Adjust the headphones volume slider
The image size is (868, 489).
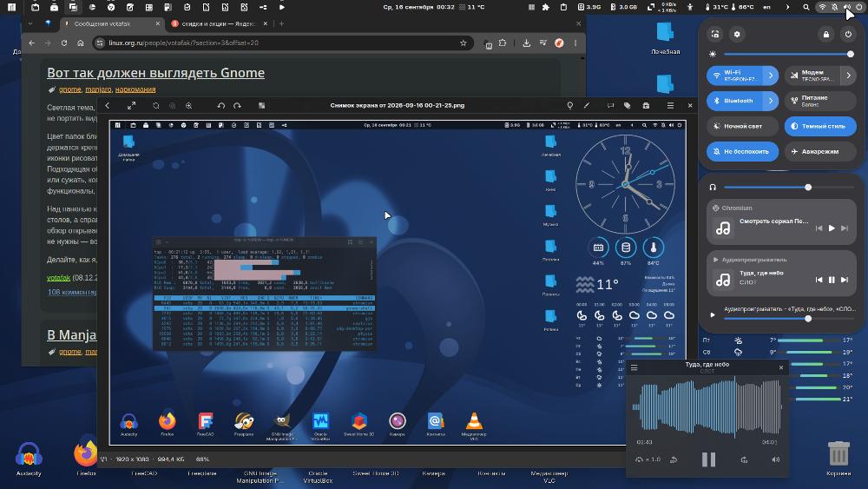click(789, 188)
